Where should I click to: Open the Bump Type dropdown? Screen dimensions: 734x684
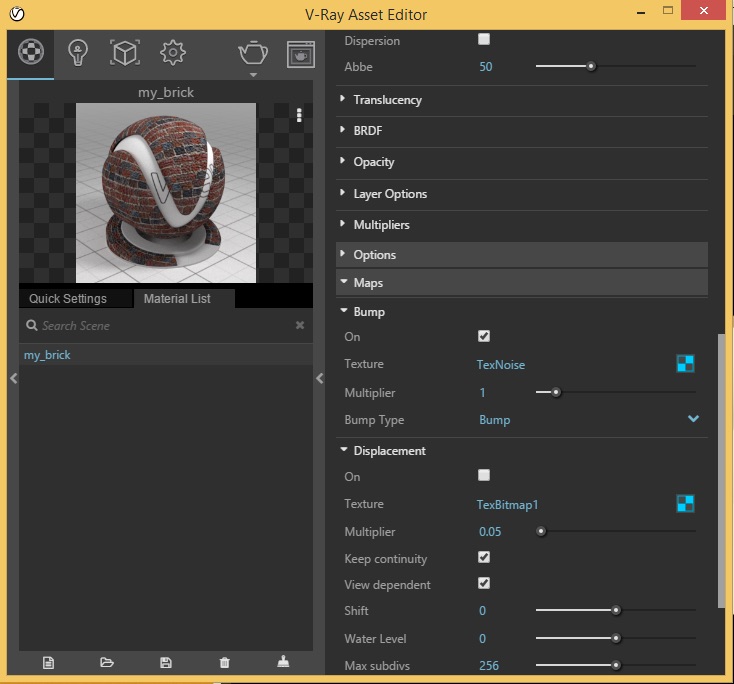(x=693, y=420)
